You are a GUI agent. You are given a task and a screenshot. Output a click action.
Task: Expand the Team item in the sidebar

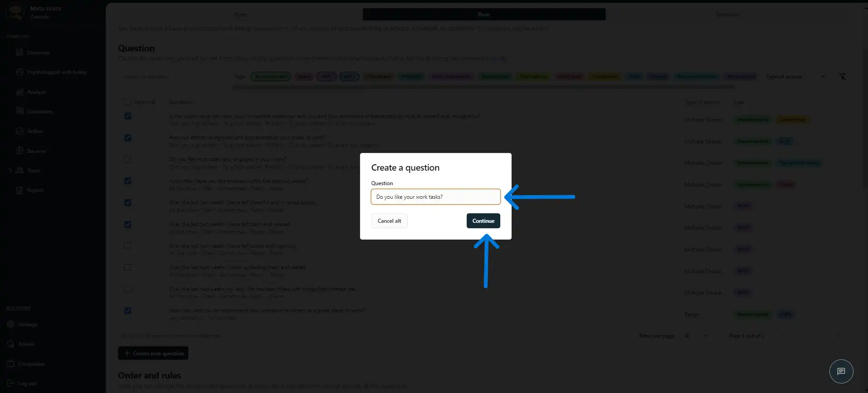coord(10,171)
